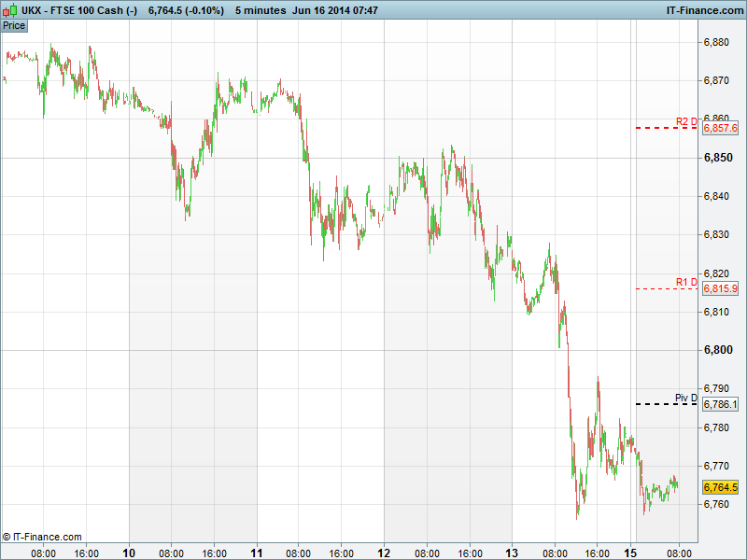
Task: Click the © IT-Finance.com copyright link
Action: (42, 537)
